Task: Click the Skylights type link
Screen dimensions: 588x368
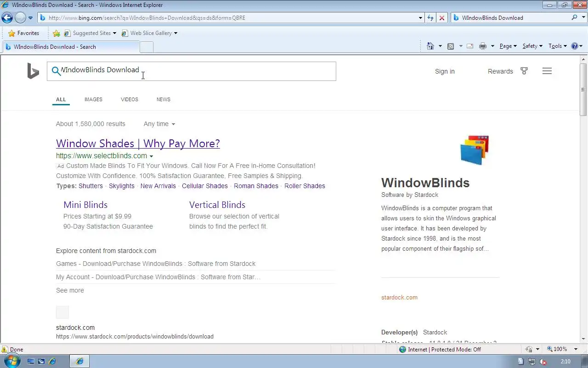Action: point(122,186)
